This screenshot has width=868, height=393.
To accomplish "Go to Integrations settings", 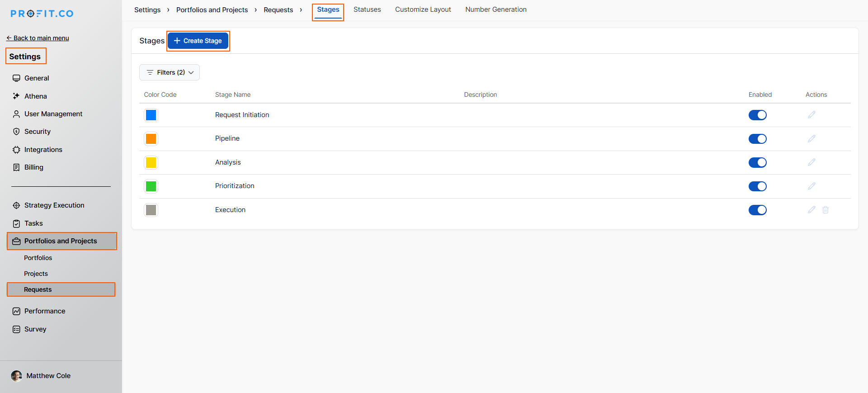I will tap(43, 150).
